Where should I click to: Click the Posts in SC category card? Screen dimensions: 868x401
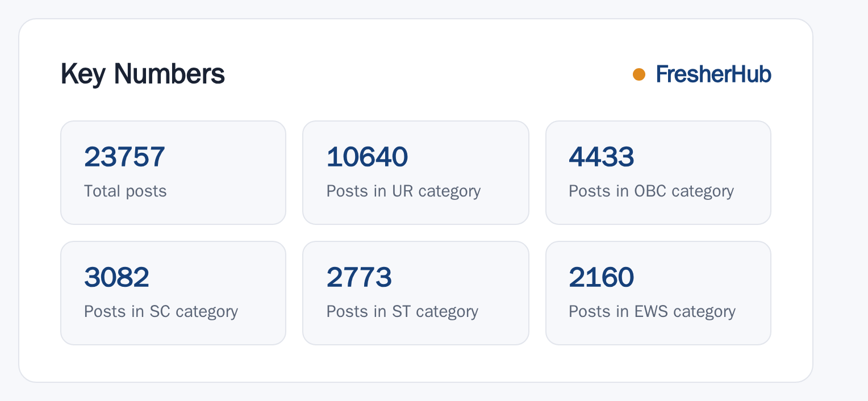173,293
